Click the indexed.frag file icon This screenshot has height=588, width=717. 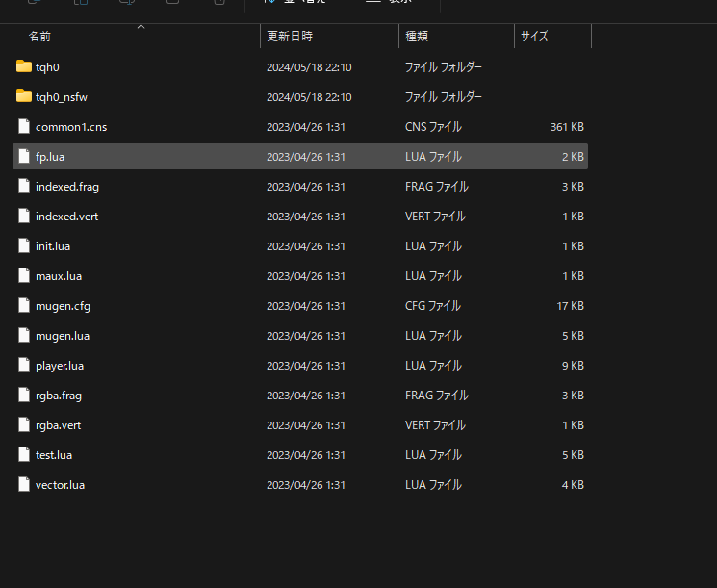coord(24,187)
